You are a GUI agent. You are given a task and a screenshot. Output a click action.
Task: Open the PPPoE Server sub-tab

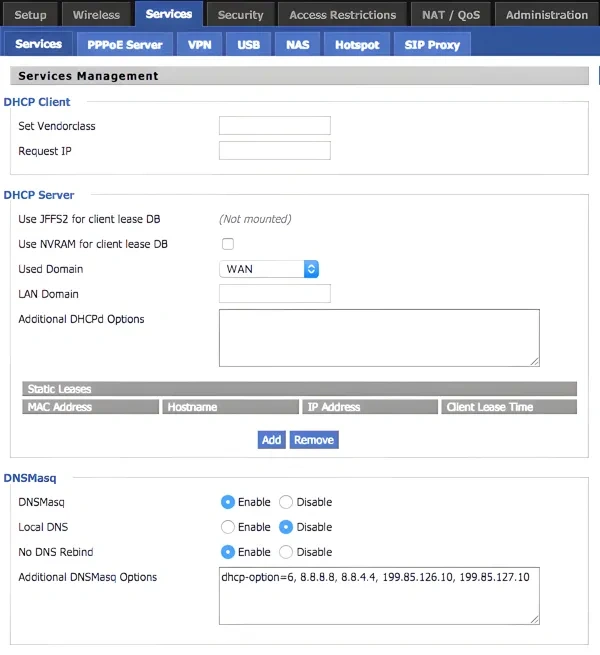click(x=125, y=44)
